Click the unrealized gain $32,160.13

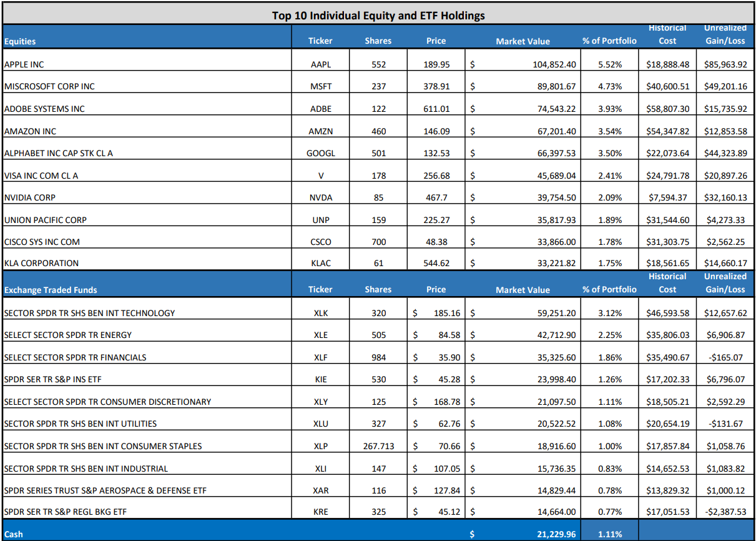tap(725, 197)
